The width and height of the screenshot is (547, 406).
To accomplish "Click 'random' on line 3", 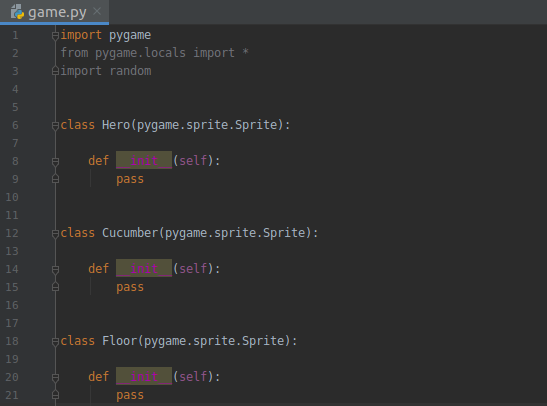I will [130, 71].
